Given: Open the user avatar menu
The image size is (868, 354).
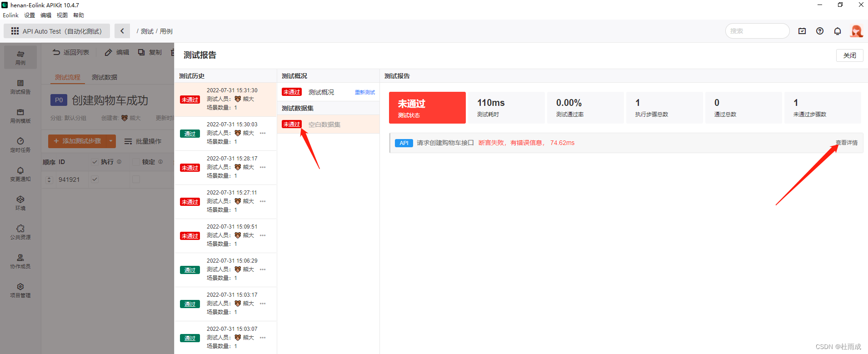Looking at the screenshot, I should click(x=856, y=31).
